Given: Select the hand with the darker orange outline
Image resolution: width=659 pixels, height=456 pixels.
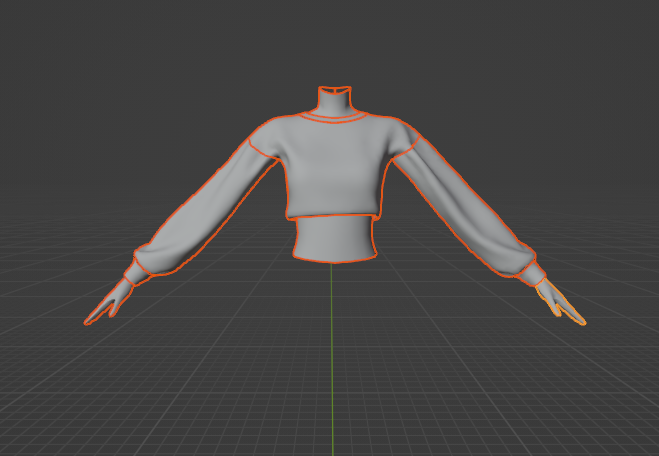Looking at the screenshot, I should click(108, 302).
